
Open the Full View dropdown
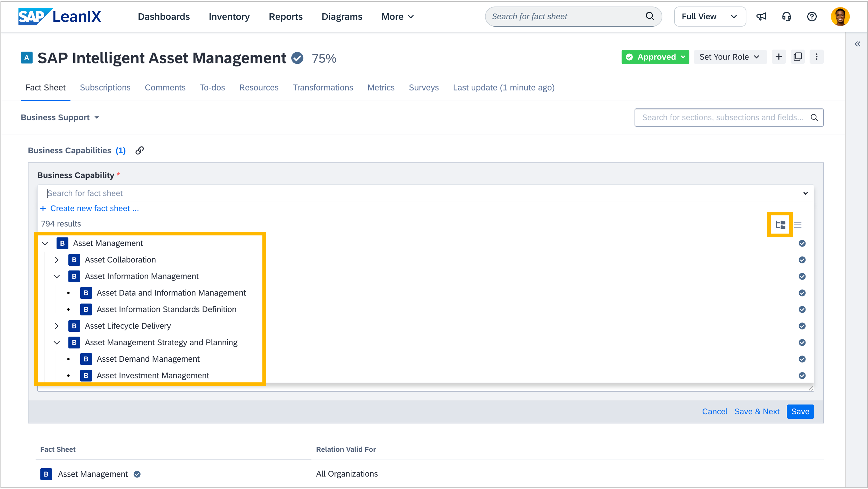pos(710,16)
